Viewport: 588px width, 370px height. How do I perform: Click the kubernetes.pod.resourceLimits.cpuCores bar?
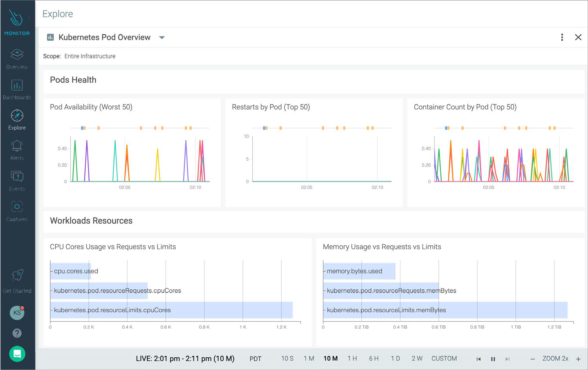click(x=171, y=310)
